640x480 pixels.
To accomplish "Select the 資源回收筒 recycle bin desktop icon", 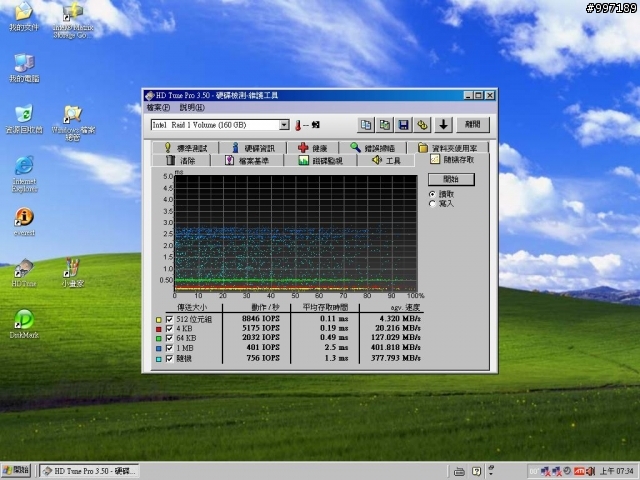I will (24, 119).
